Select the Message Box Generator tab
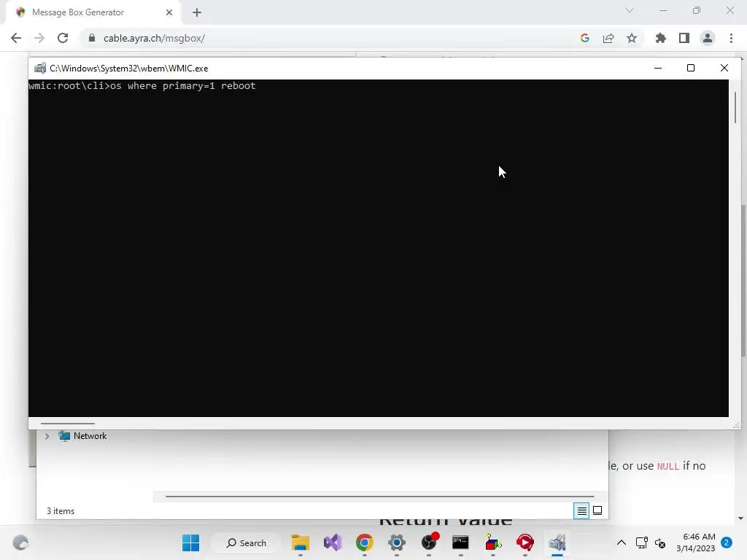747x560 pixels. (x=93, y=12)
